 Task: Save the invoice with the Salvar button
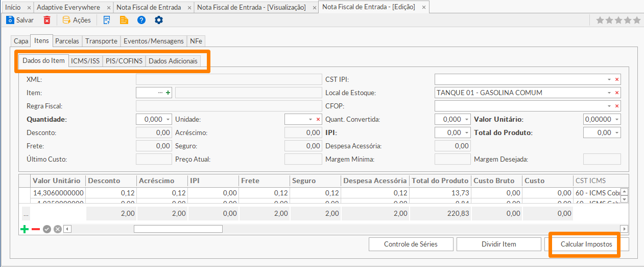coord(20,20)
